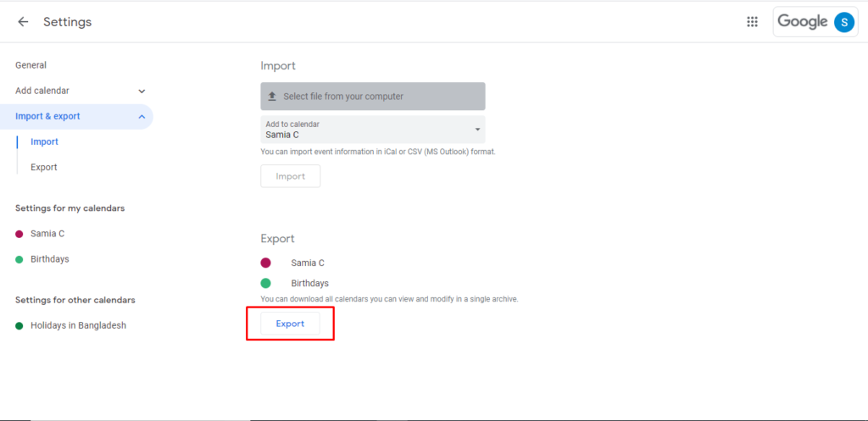Open Holidays in Bangladesh calendar settings

(78, 326)
